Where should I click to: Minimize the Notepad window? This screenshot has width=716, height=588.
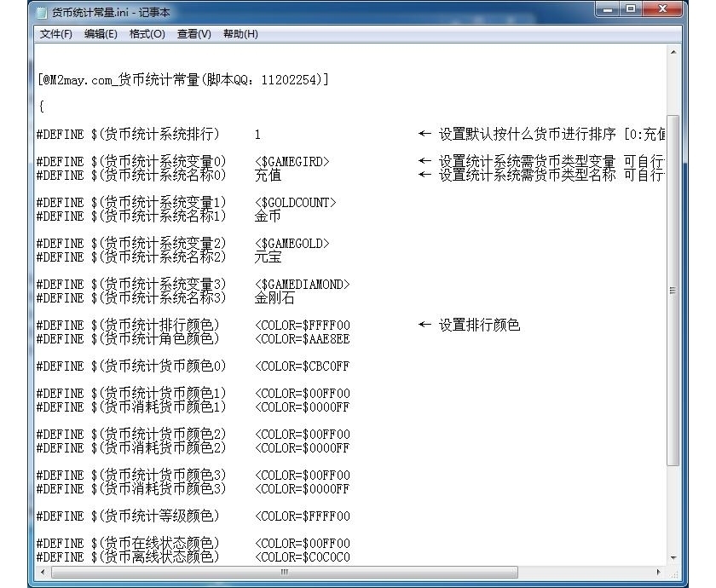[x=609, y=9]
